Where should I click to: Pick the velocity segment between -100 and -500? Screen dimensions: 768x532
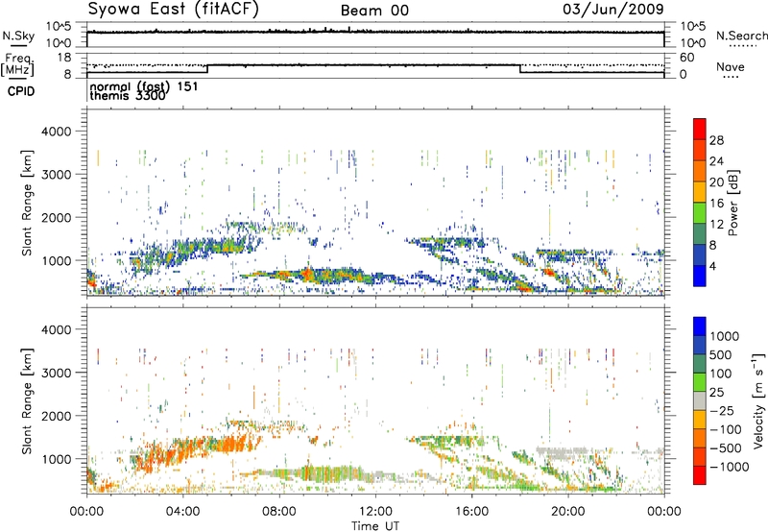point(700,438)
